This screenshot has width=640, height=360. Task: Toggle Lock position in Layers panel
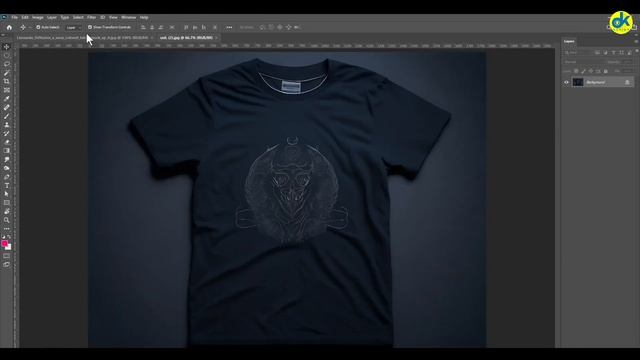(x=591, y=71)
